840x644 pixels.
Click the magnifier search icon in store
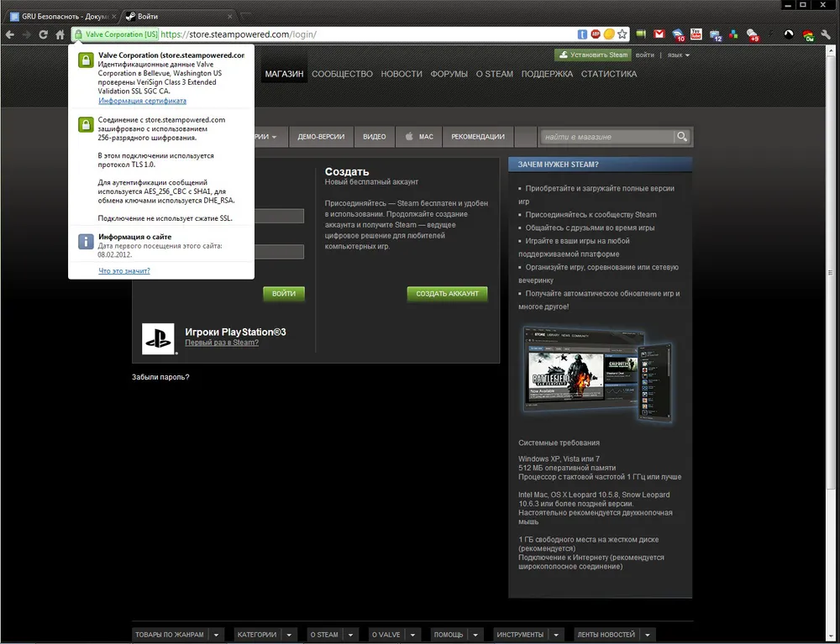coord(683,137)
